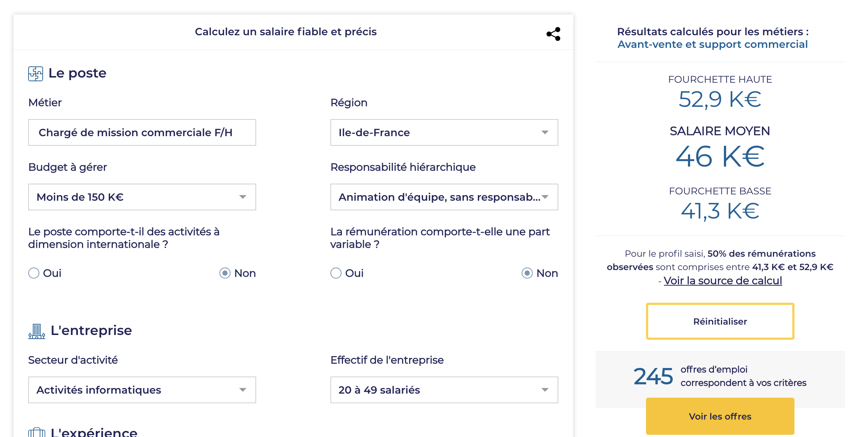Click Avant-vente et support commercial link
The width and height of the screenshot is (868, 437).
[712, 44]
